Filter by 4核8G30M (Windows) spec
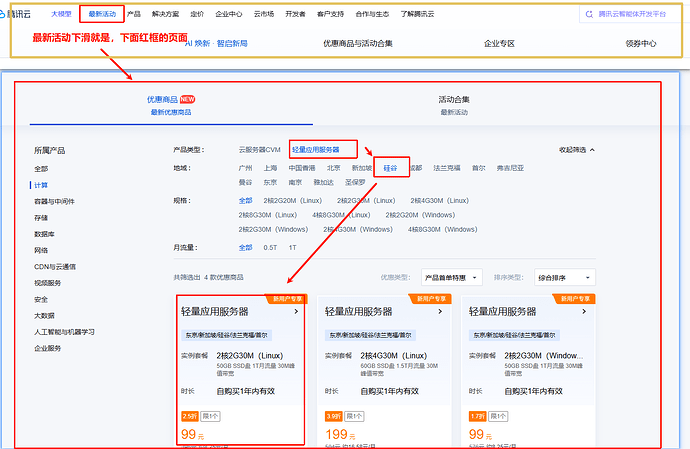The height and width of the screenshot is (449, 690). [x=443, y=230]
